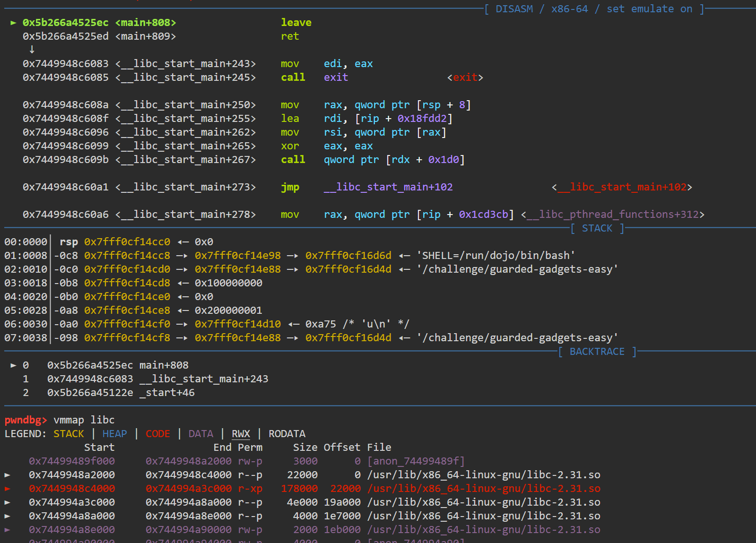Click the STACK section header
This screenshot has width=756, height=543.
pyautogui.click(x=597, y=228)
